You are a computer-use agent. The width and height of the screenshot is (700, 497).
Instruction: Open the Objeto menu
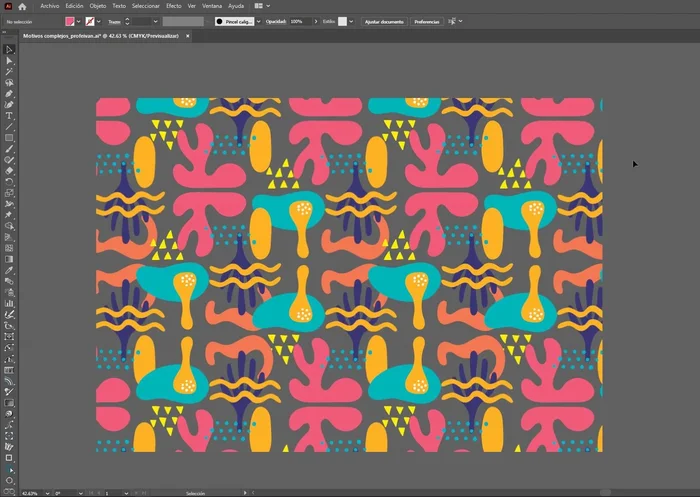[98, 6]
